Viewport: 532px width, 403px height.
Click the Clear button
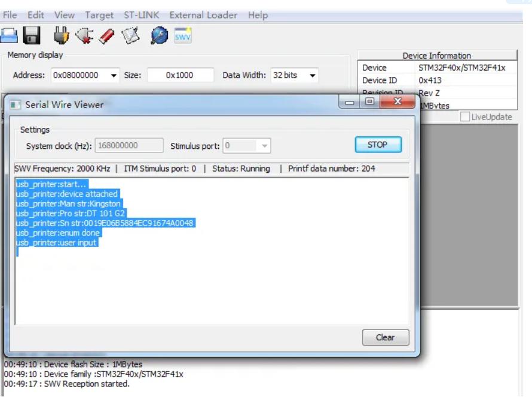coord(386,337)
